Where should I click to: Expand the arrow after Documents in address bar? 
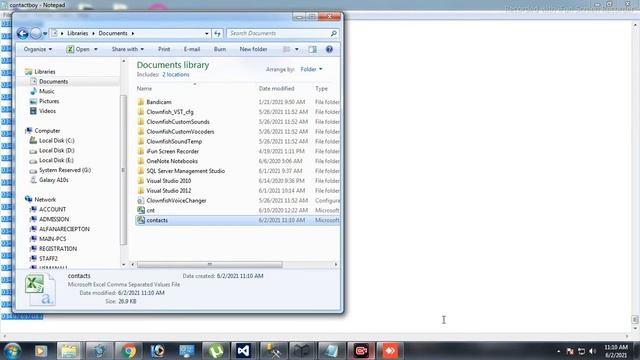tap(133, 33)
